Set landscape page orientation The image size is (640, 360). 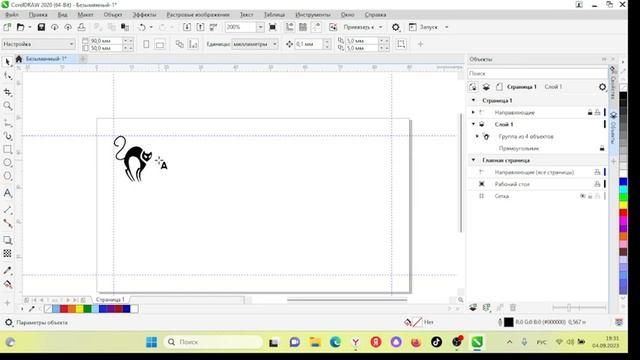pyautogui.click(x=160, y=44)
